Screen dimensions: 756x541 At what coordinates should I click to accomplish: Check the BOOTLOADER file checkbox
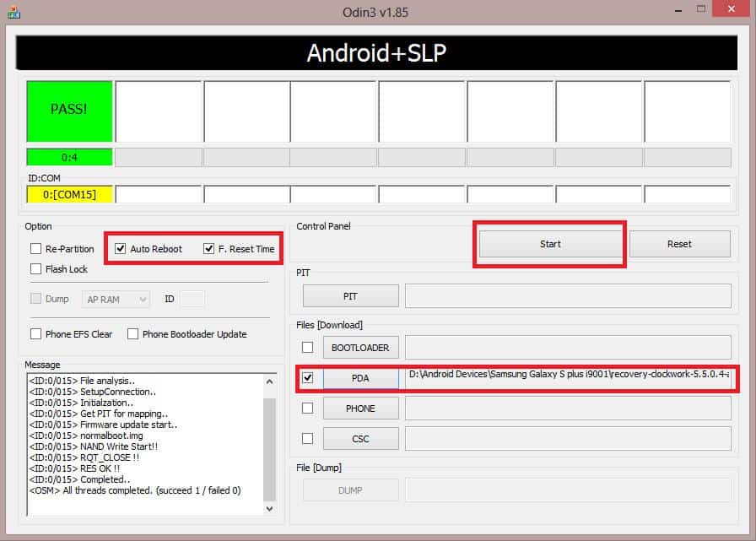coord(307,347)
